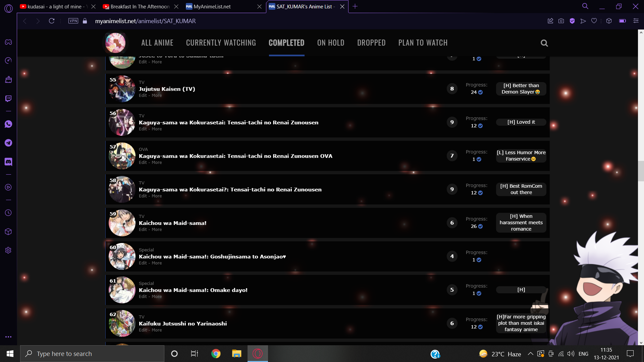This screenshot has width=644, height=362.
Task: Open Opera GX browser from the taskbar
Action: click(258, 354)
